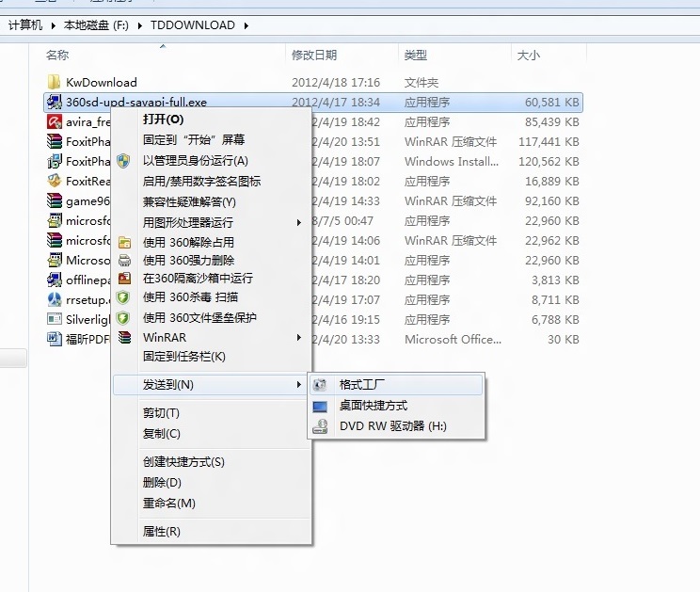This screenshot has width=700, height=592.
Task: Click the shield icon beside 以管理员身份运行
Action: point(122,161)
